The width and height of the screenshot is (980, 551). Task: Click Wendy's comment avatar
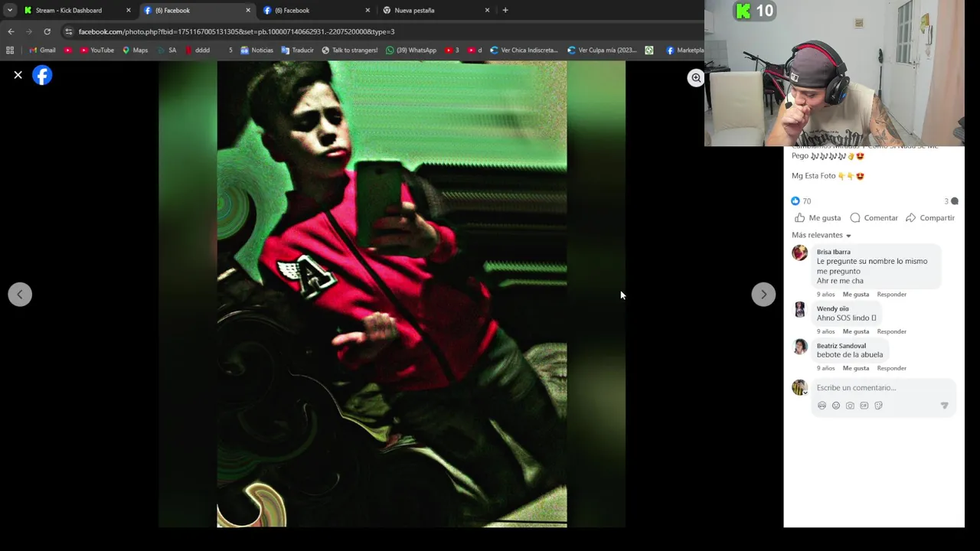point(799,309)
